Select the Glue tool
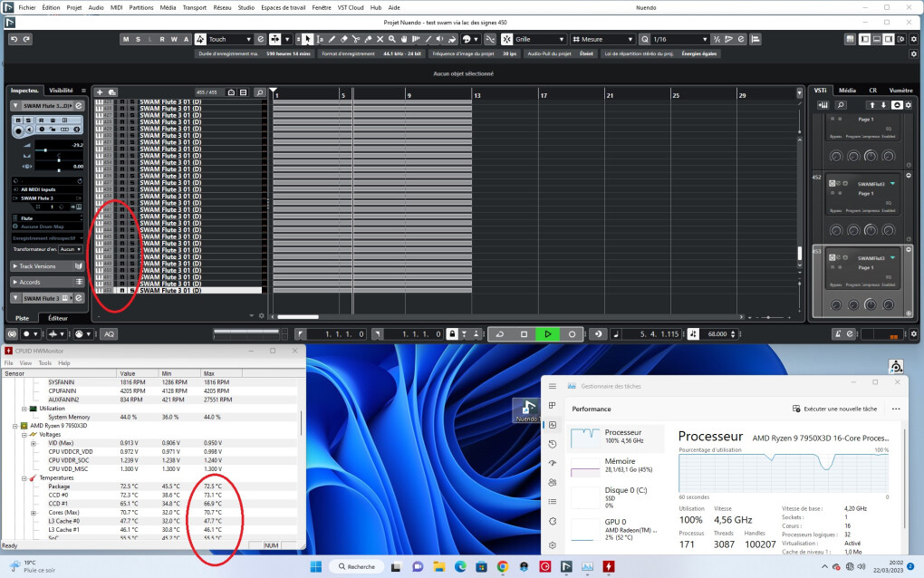 click(369, 40)
